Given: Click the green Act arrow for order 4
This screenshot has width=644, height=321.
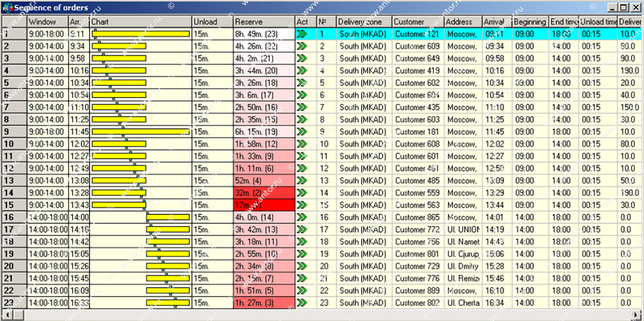Looking at the screenshot, I should [302, 71].
